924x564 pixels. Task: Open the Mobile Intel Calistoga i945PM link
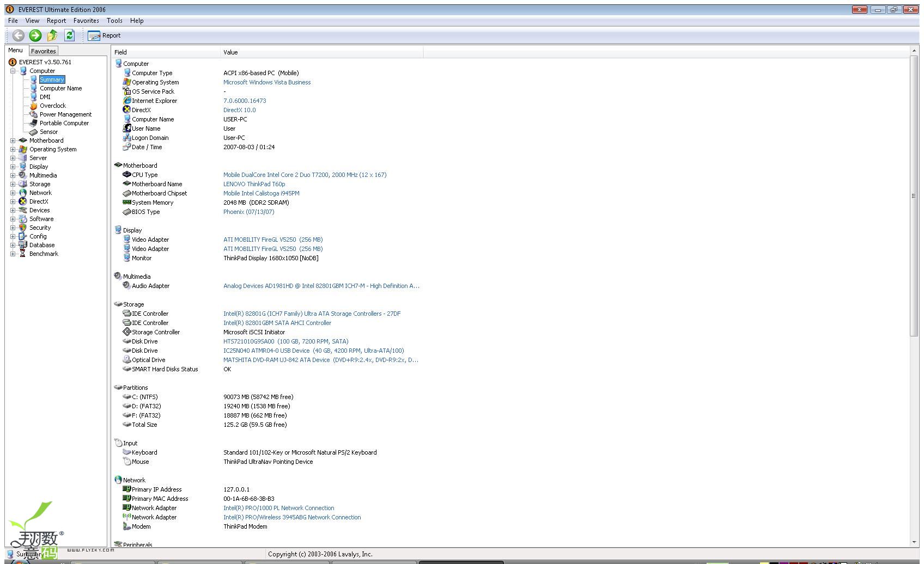coord(261,193)
